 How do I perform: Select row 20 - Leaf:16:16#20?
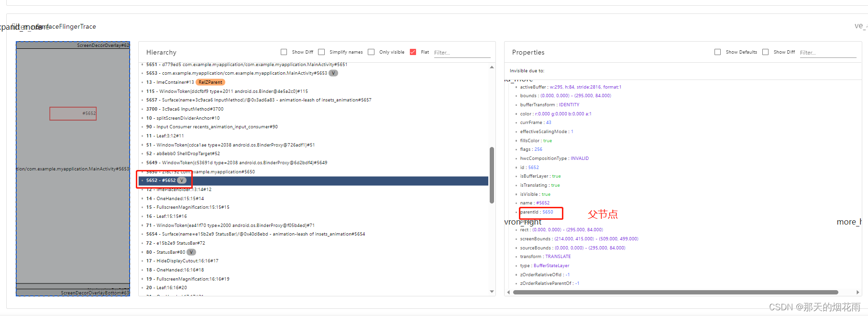coord(166,288)
